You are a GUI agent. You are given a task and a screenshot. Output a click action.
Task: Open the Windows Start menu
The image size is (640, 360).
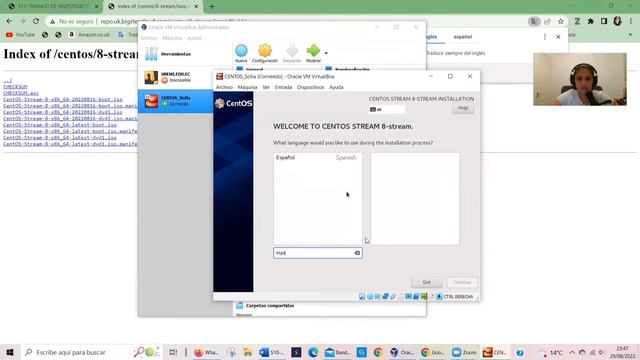(x=10, y=352)
